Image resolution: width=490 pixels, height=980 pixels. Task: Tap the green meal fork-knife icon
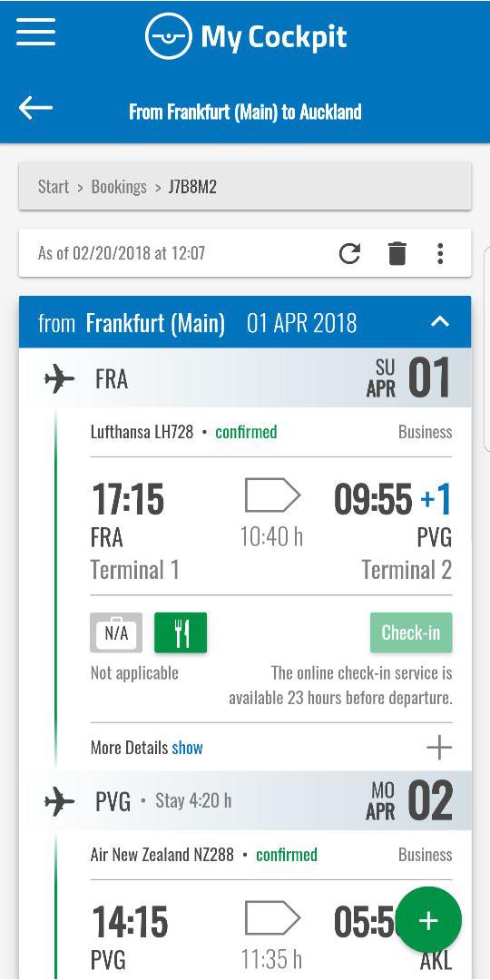(181, 632)
